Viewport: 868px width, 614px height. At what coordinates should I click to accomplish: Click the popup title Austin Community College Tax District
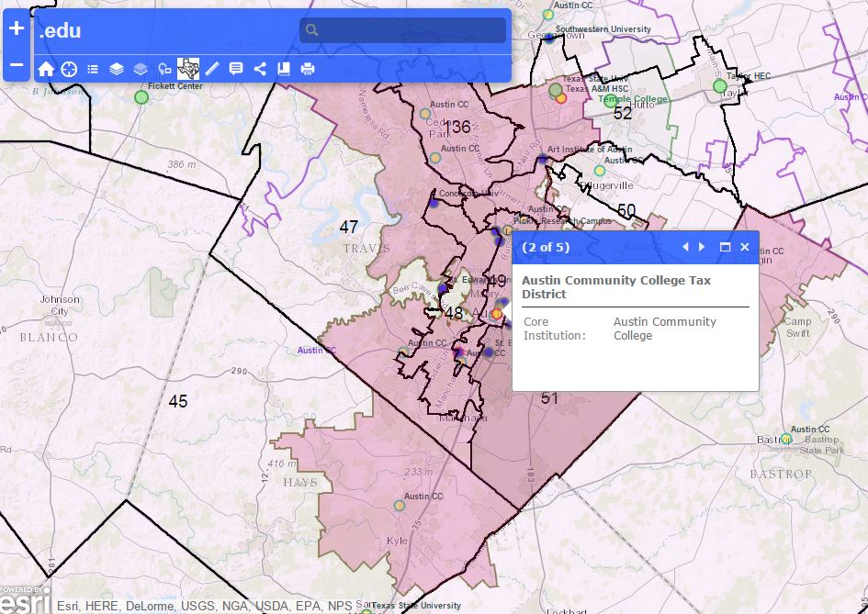[x=616, y=287]
